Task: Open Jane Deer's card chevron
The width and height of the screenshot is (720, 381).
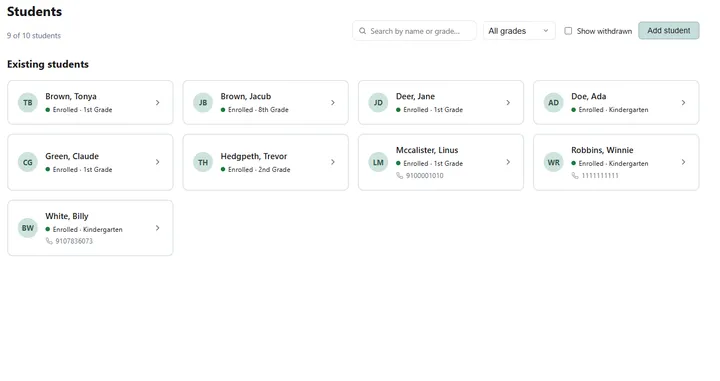Action: (508, 102)
